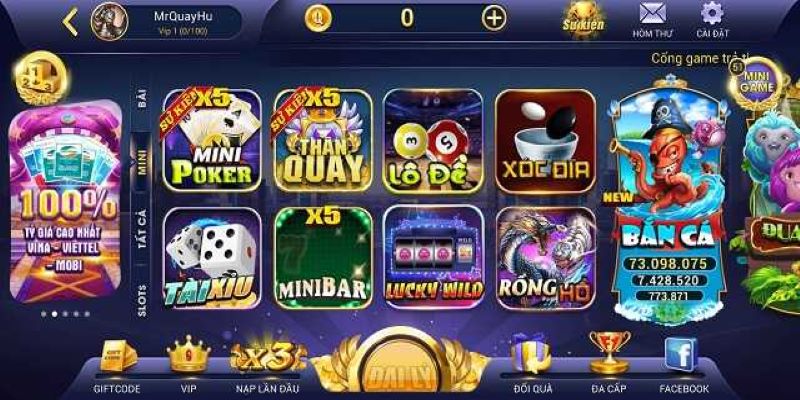Go back using the left arrow

(70, 22)
